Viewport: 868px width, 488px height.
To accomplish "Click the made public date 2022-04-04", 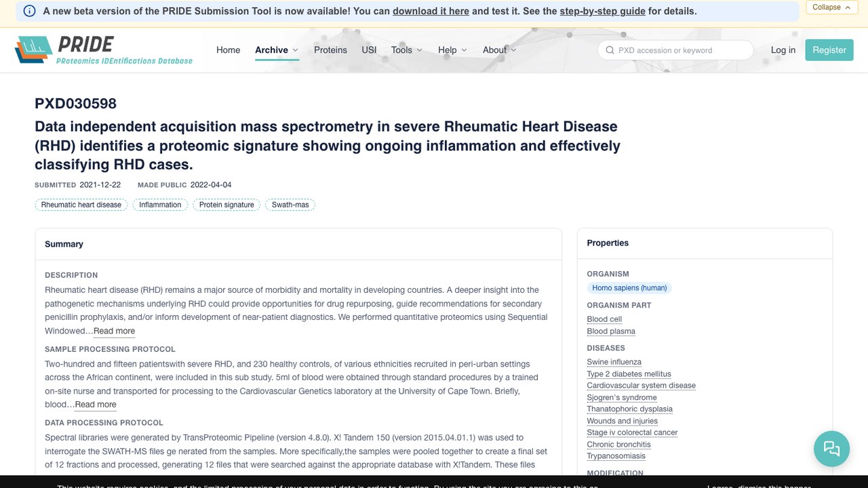I will 211,185.
